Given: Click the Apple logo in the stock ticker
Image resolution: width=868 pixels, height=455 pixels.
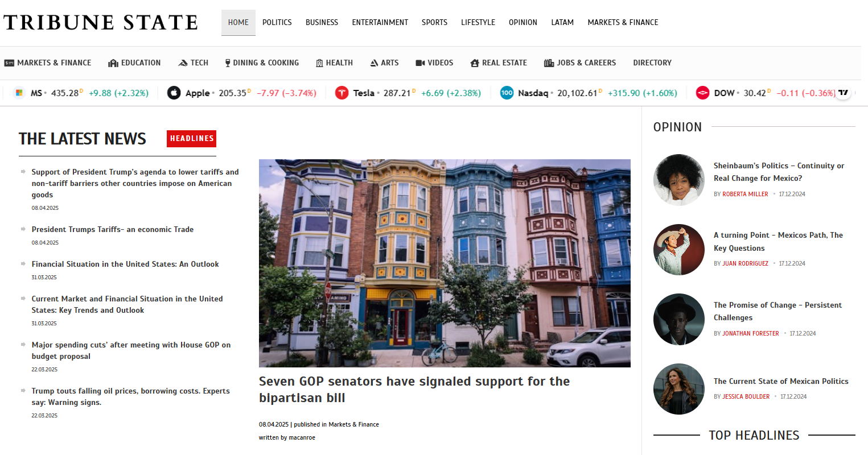Looking at the screenshot, I should 174,92.
